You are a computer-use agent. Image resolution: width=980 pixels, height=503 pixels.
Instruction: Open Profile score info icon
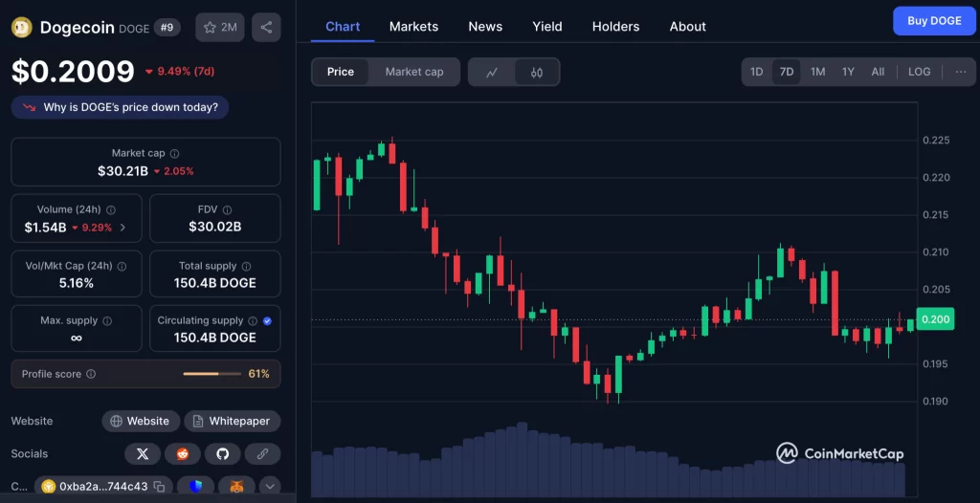91,374
